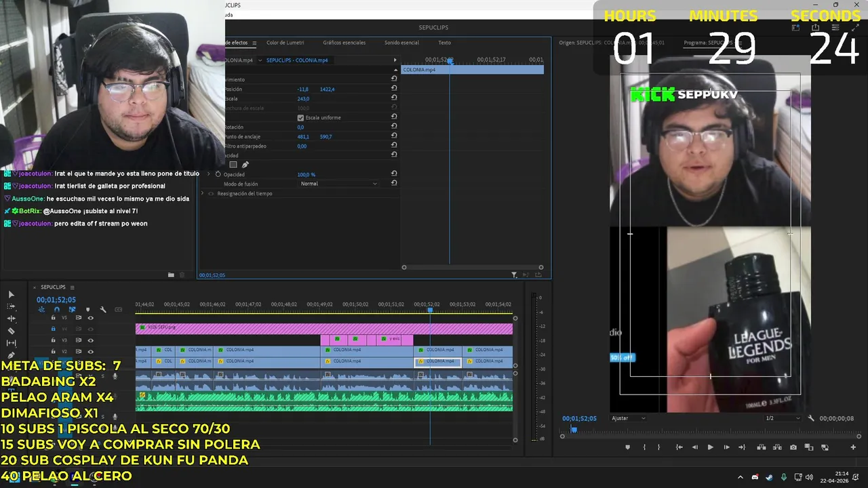
Task: Switch to Gráficos esenciales tab
Action: pyautogui.click(x=344, y=43)
